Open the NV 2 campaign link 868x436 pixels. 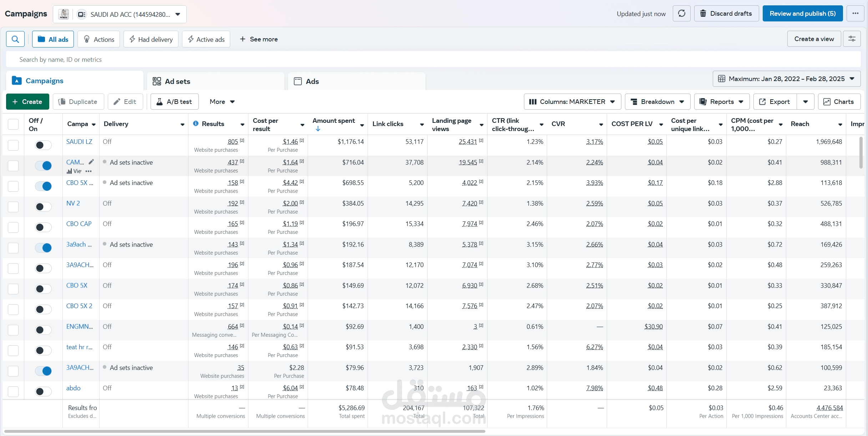73,203
